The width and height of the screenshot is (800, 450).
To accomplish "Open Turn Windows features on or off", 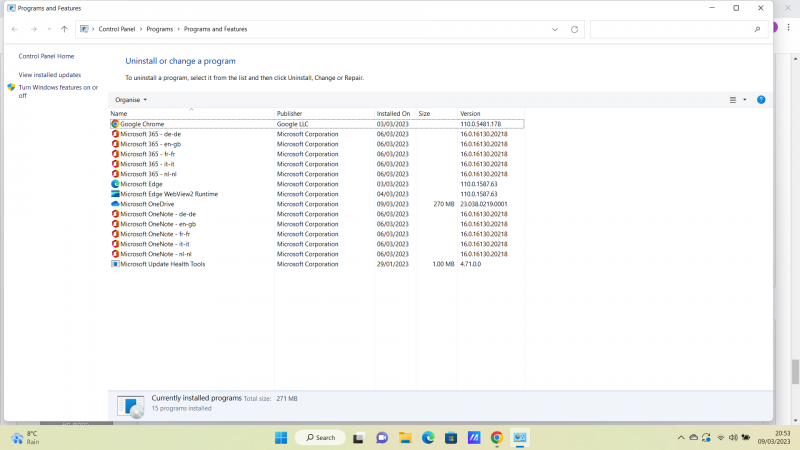I will pyautogui.click(x=58, y=91).
